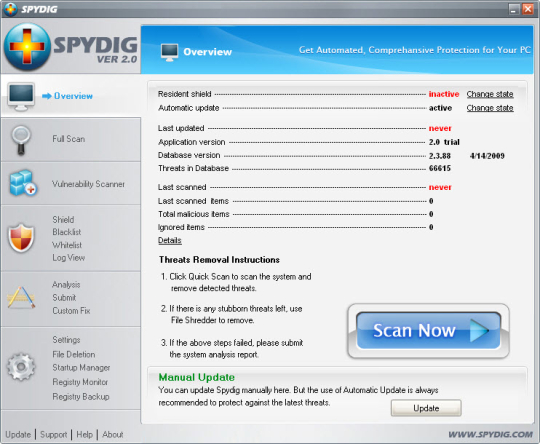Open the Blacklist page
Image resolution: width=540 pixels, height=444 pixels.
pos(67,232)
